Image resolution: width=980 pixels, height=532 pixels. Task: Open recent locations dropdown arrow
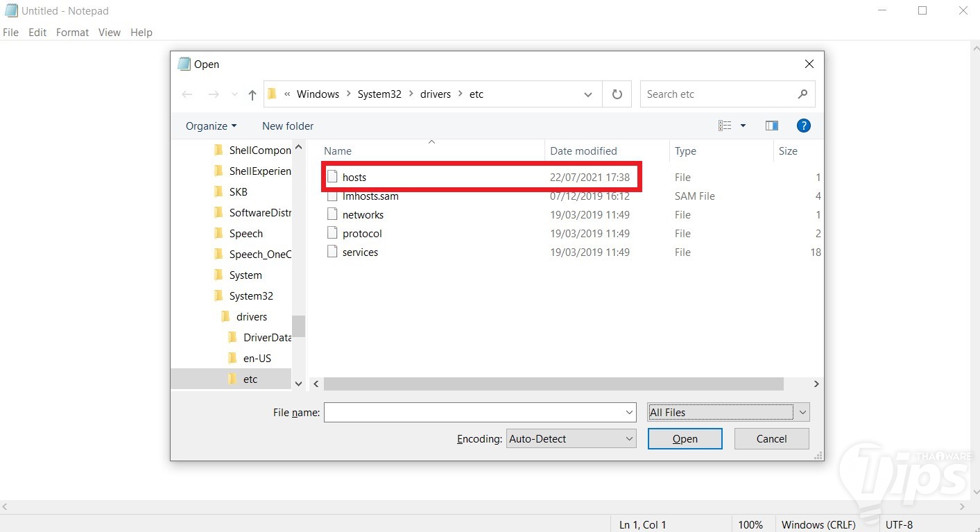tap(234, 95)
